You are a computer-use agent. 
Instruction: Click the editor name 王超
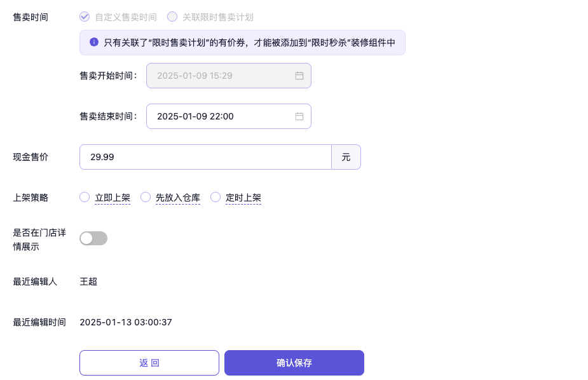[88, 282]
